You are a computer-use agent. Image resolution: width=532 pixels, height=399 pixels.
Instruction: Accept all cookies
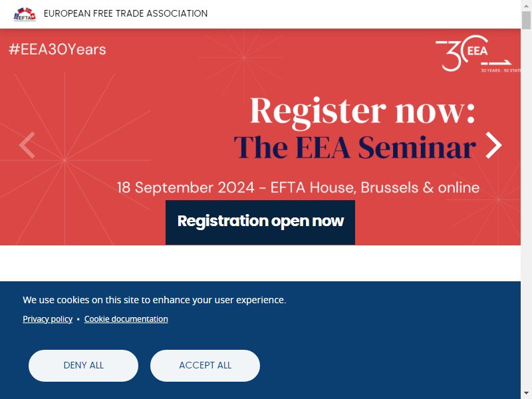click(205, 365)
